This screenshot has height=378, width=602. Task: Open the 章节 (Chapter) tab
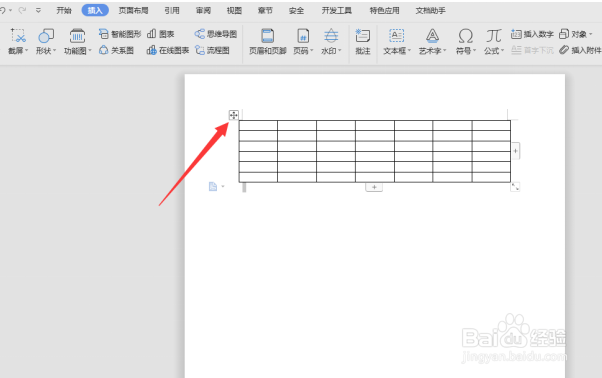pyautogui.click(x=265, y=10)
